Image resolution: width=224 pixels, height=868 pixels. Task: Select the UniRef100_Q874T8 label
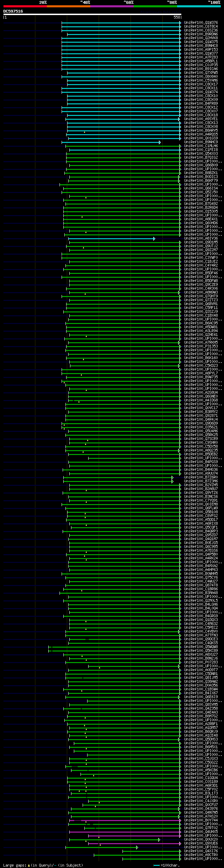[x=201, y=585]
